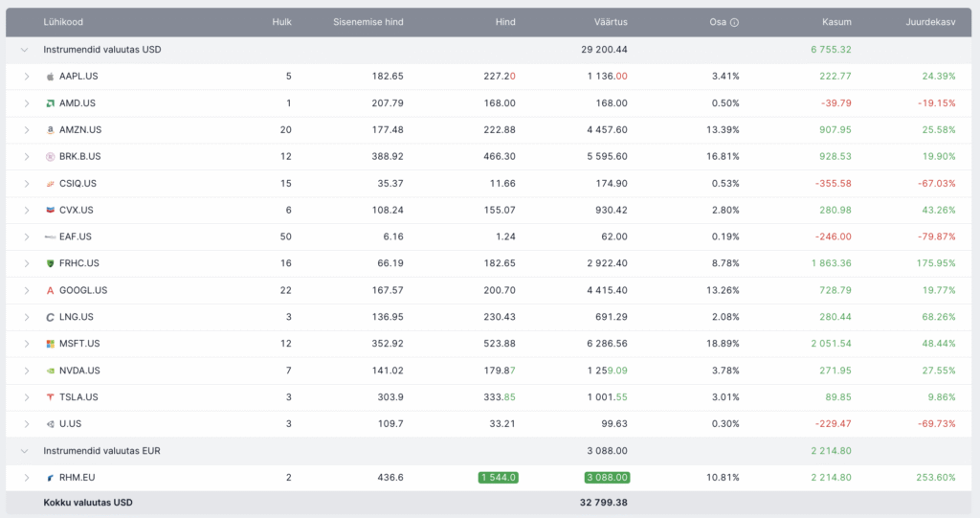Click the USD group total 29 200.44
This screenshot has width=980, height=518.
click(605, 50)
